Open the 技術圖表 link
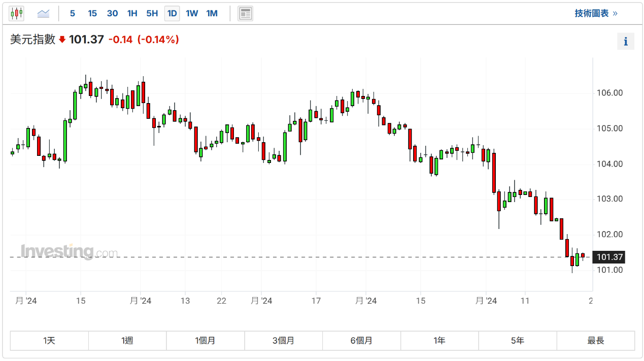 click(595, 14)
